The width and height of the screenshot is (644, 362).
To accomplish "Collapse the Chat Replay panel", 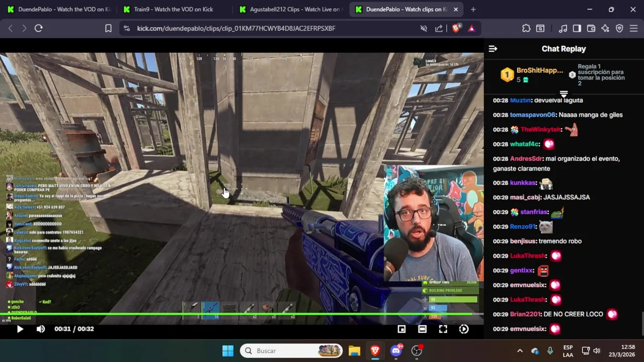I will [493, 49].
